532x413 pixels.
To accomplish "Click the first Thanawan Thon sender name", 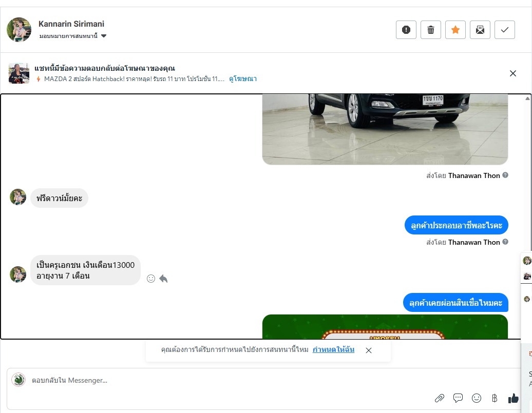I will (474, 175).
